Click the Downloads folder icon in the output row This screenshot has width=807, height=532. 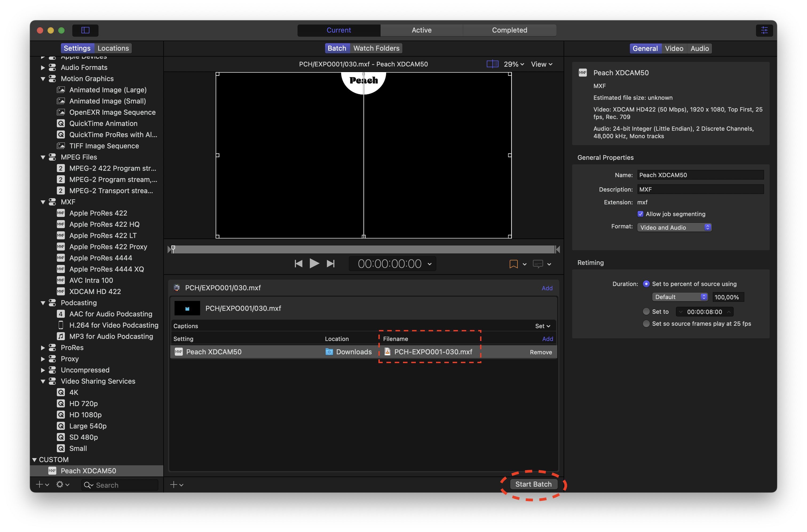[329, 352]
